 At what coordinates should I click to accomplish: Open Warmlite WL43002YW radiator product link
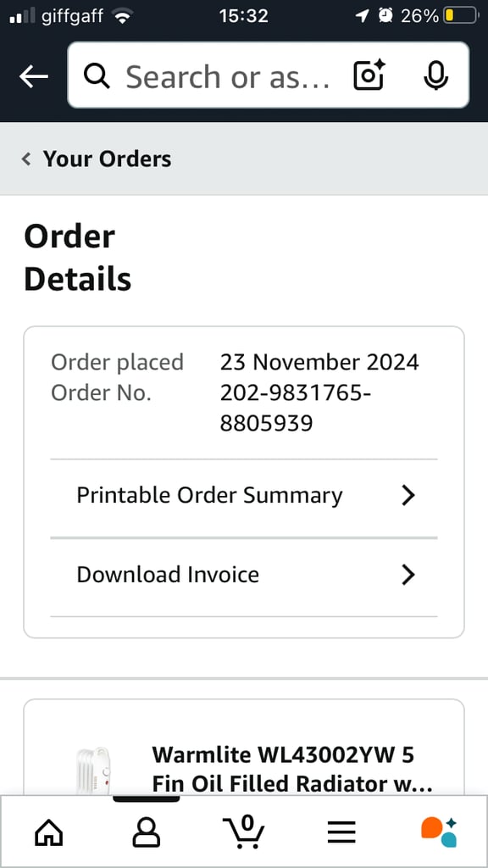click(292, 770)
